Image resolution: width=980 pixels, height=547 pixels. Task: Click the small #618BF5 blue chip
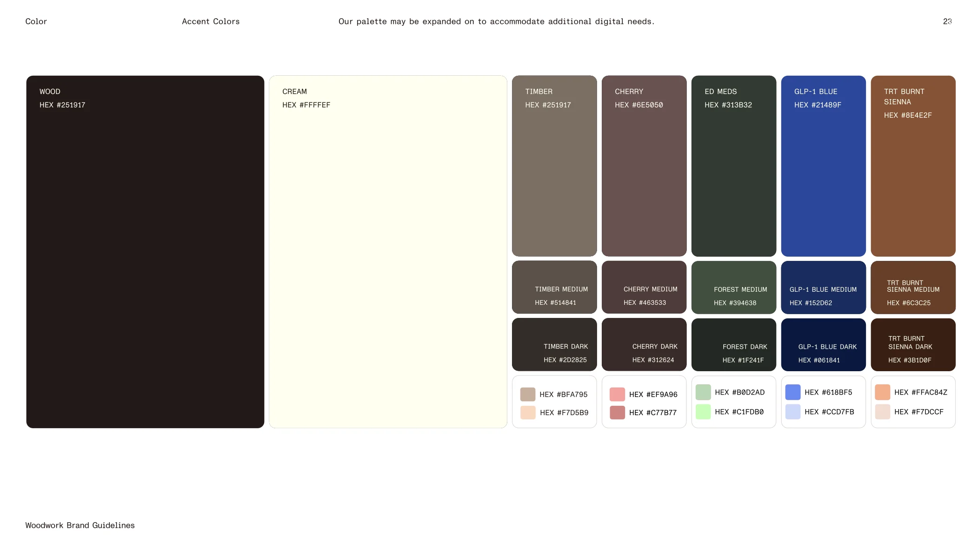[793, 392]
